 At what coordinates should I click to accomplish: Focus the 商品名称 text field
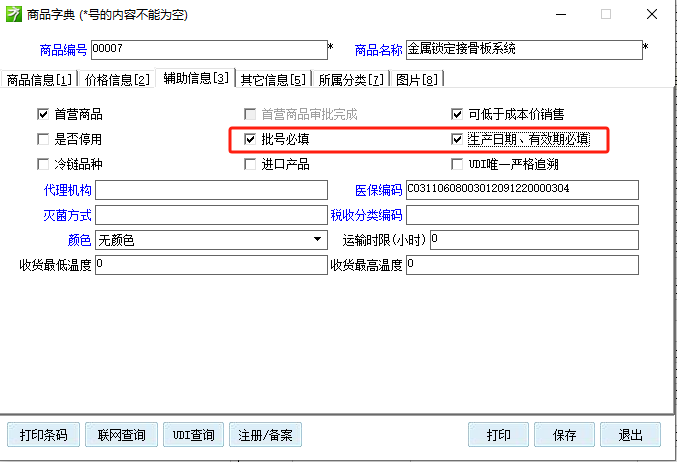click(x=523, y=49)
